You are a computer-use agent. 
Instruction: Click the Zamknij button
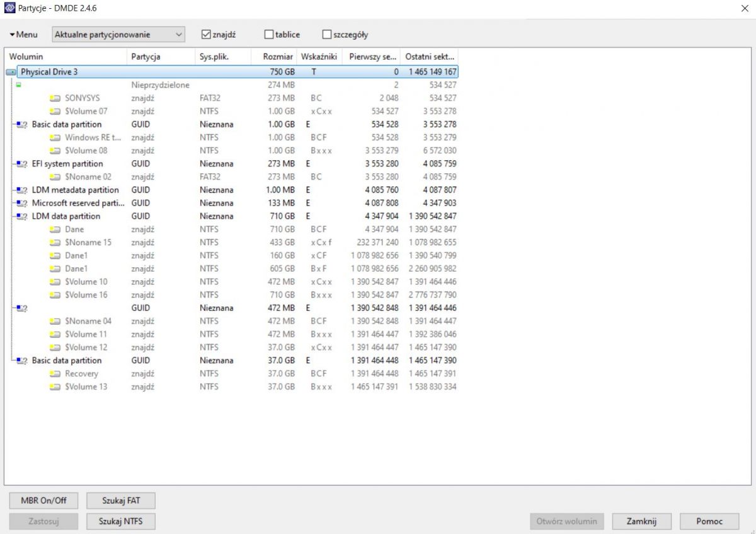(642, 521)
